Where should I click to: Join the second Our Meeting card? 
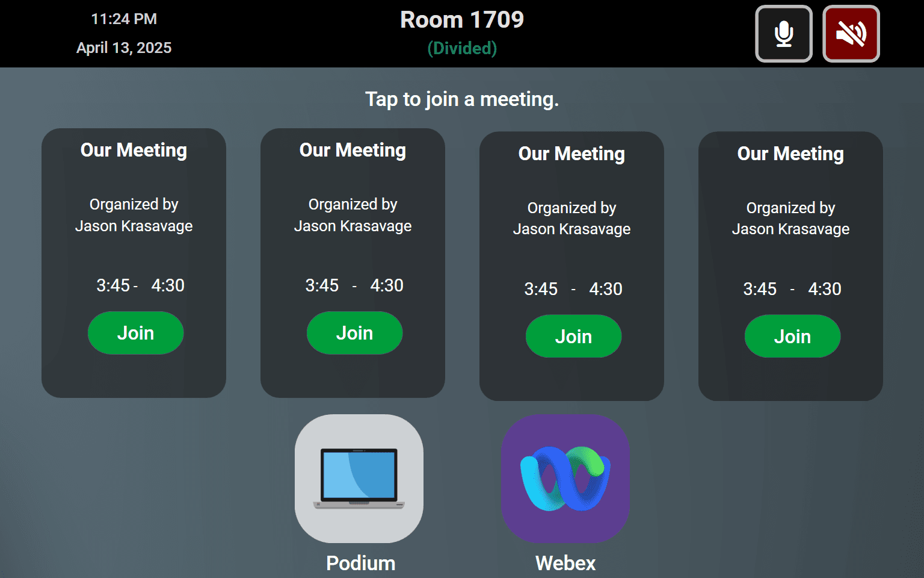pyautogui.click(x=355, y=333)
